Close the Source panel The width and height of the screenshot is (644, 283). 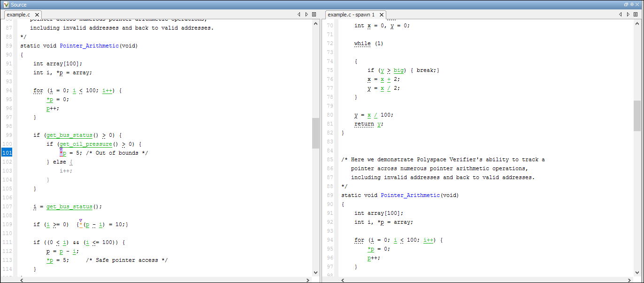point(637,4)
